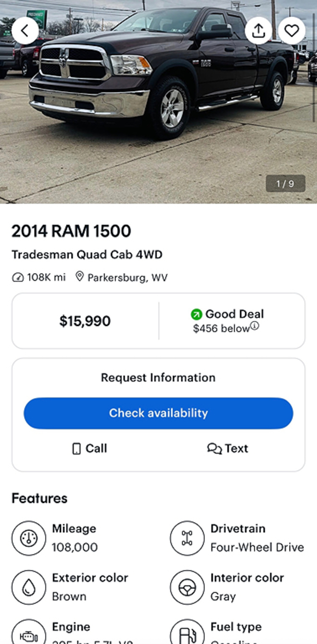Tap the info icon beside $456 below
Screen dimensions: 317x644
coord(254,326)
